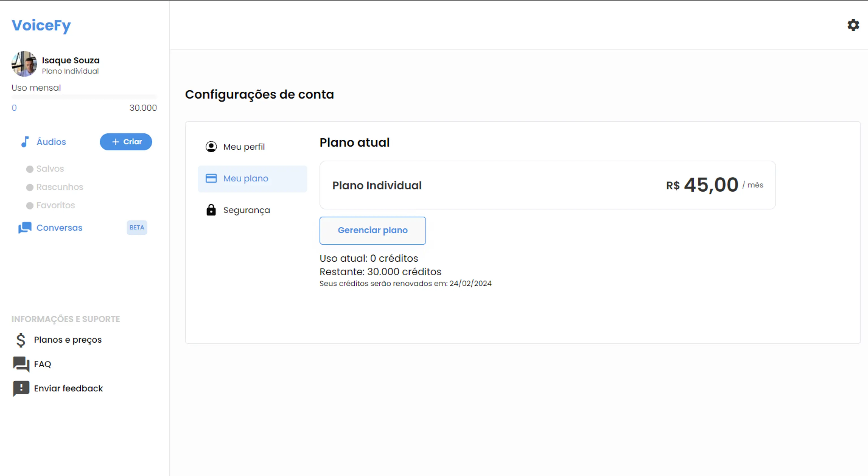
Task: Select the Áudios music note icon
Action: [x=25, y=142]
